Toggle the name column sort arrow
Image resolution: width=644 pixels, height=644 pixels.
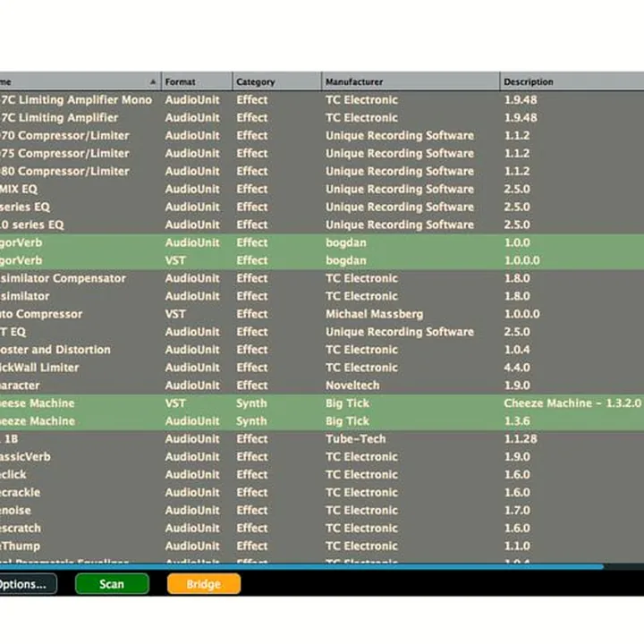[153, 81]
